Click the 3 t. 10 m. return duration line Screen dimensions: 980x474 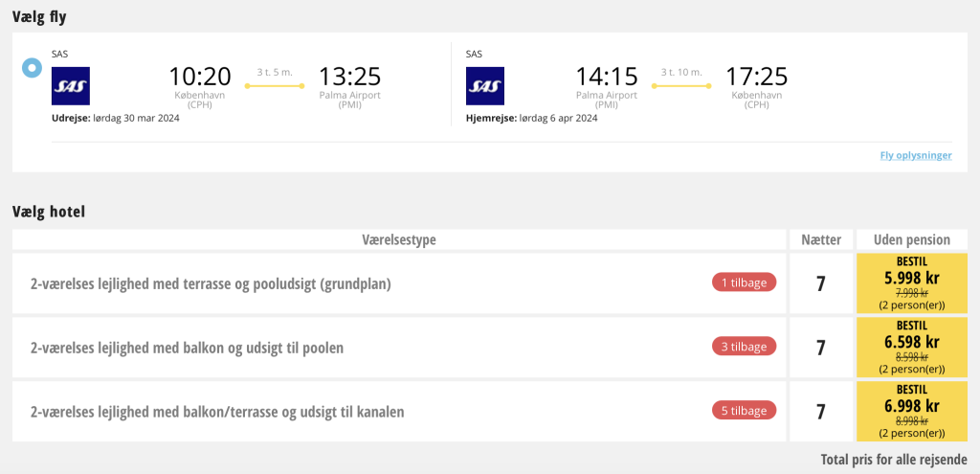681,85
